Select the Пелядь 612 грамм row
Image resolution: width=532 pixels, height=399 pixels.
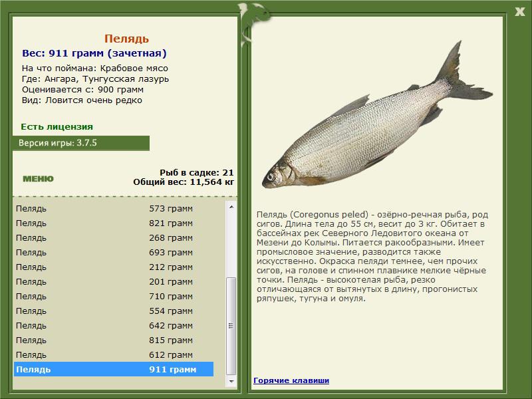coord(114,354)
